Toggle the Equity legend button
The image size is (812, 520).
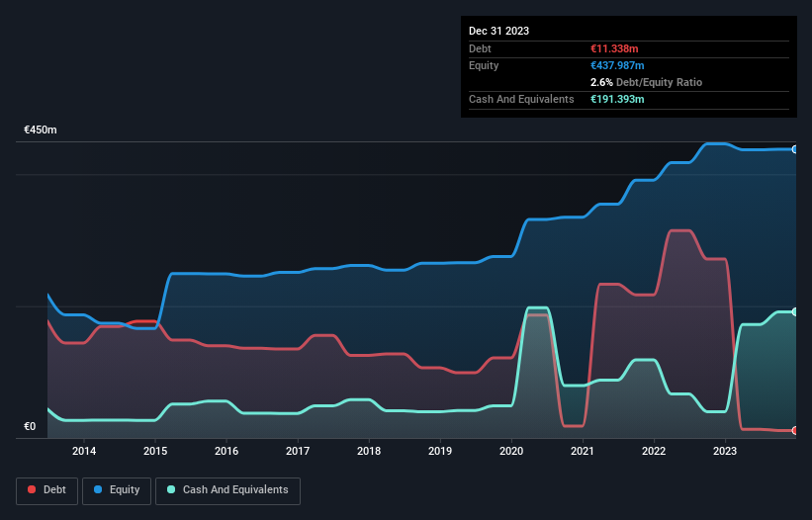[117, 490]
